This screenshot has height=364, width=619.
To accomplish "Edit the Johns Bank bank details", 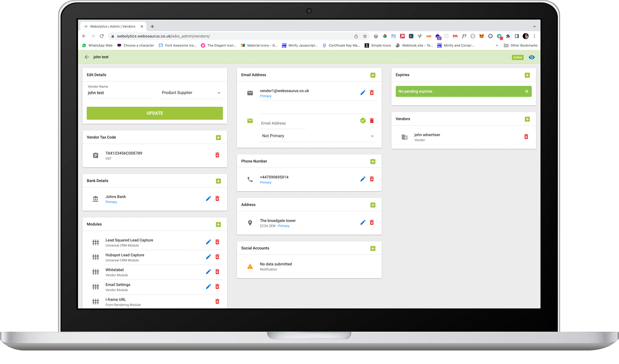I will coord(208,198).
